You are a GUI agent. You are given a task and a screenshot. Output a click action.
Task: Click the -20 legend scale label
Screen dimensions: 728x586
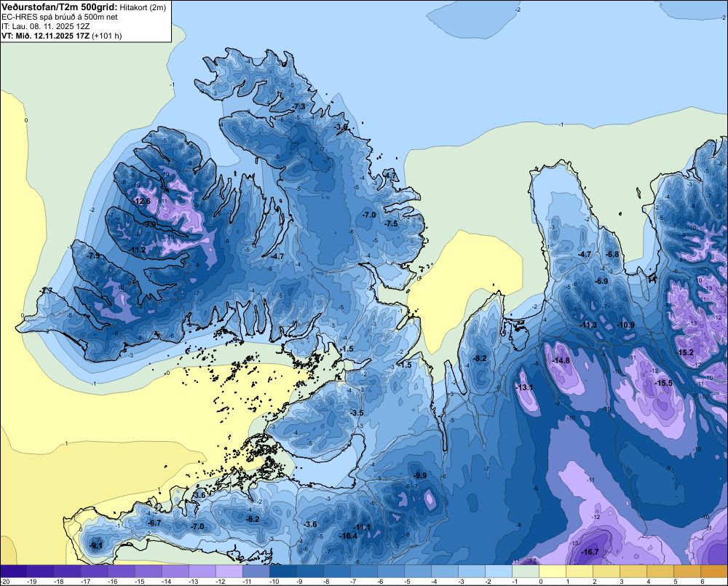(x=5, y=582)
